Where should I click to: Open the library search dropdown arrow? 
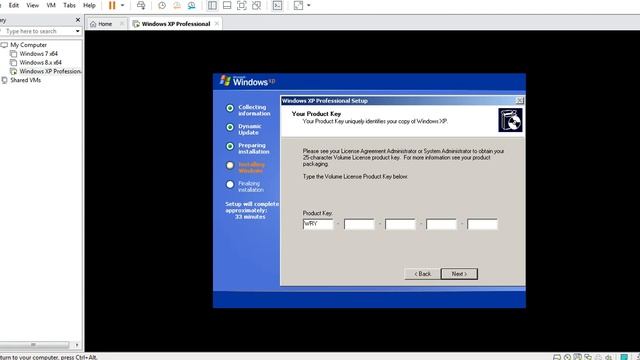coord(78,31)
